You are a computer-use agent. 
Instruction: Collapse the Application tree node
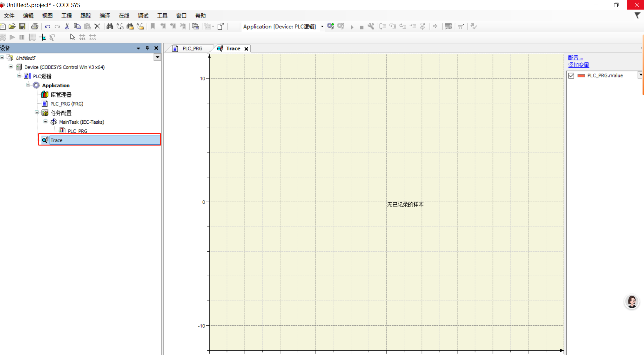(x=28, y=85)
